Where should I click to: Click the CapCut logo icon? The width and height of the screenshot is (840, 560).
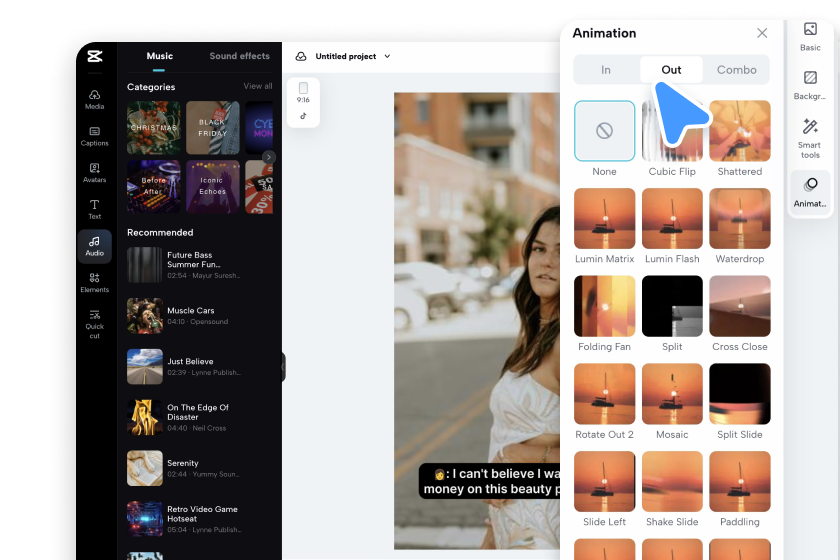pos(95,56)
